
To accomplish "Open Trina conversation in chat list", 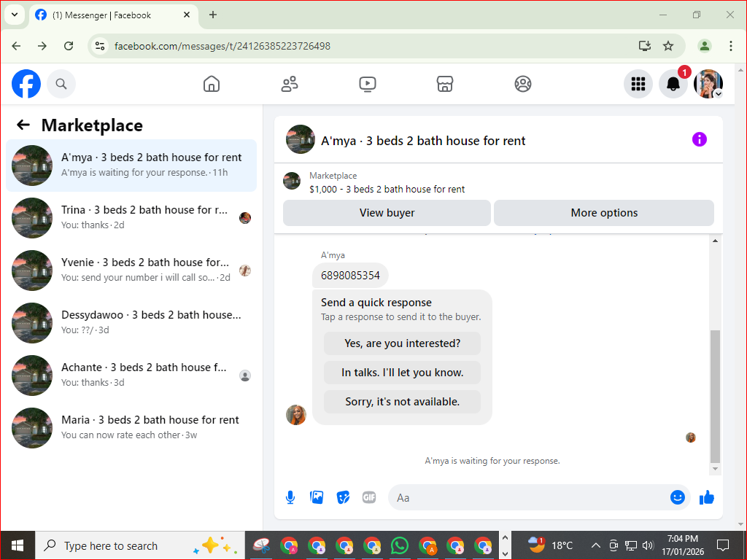I will click(x=131, y=217).
